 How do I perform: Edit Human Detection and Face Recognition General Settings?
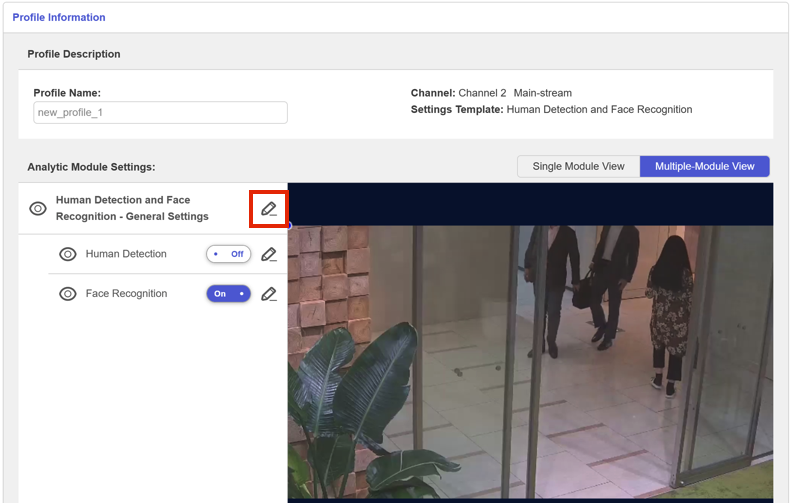coord(269,209)
